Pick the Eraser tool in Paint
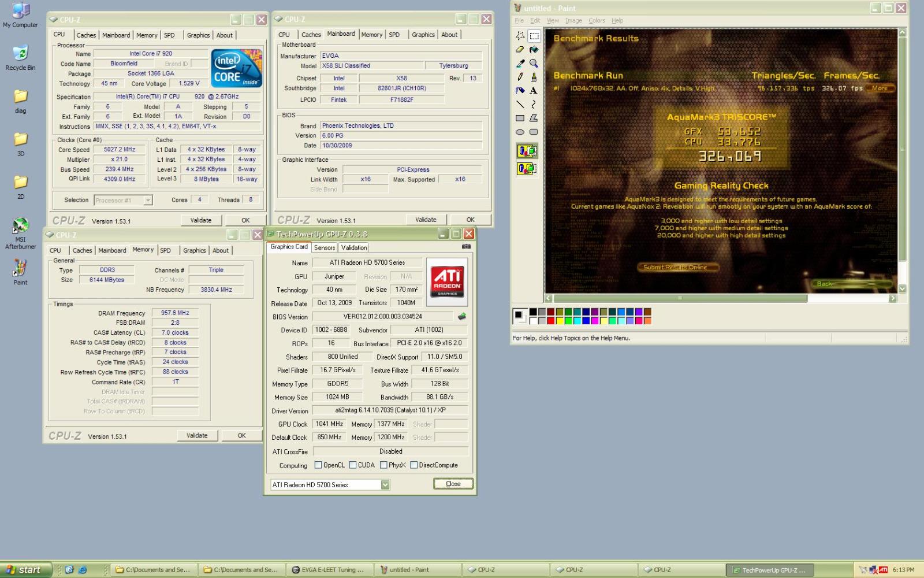This screenshot has height=578, width=924. [520, 50]
